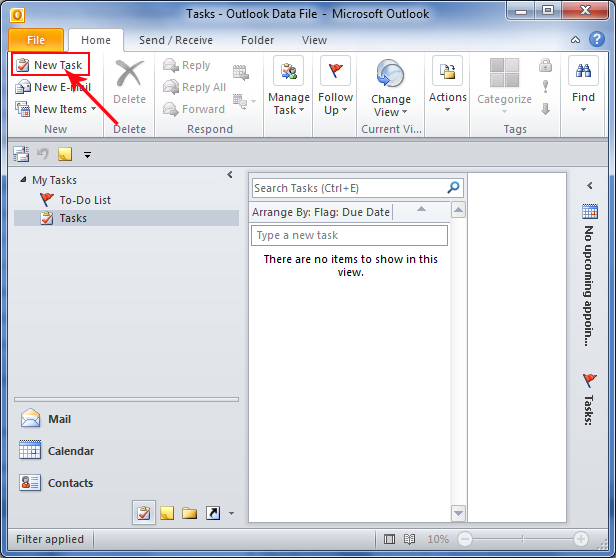
Task: Select the Tasks folder
Action: point(126,218)
